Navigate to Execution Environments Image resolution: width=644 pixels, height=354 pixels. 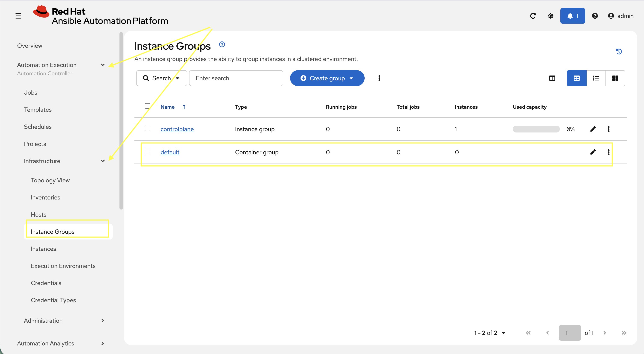63,266
